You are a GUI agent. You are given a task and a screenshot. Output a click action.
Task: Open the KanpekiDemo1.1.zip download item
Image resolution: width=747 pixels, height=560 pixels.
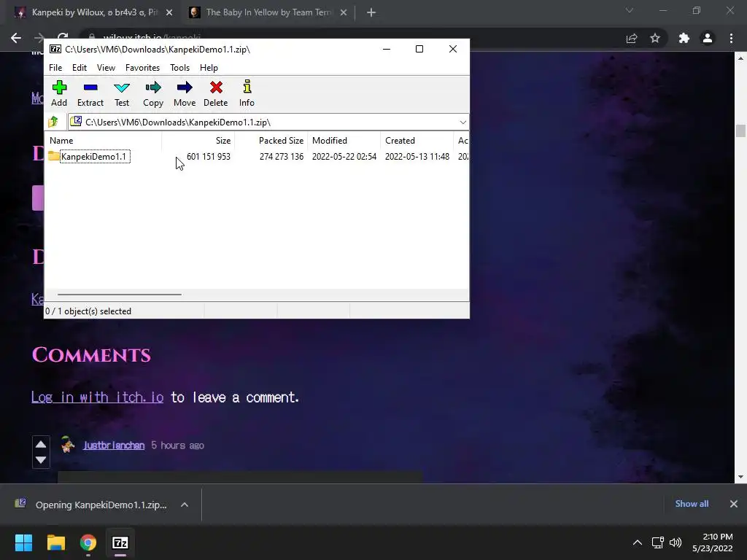click(91, 505)
